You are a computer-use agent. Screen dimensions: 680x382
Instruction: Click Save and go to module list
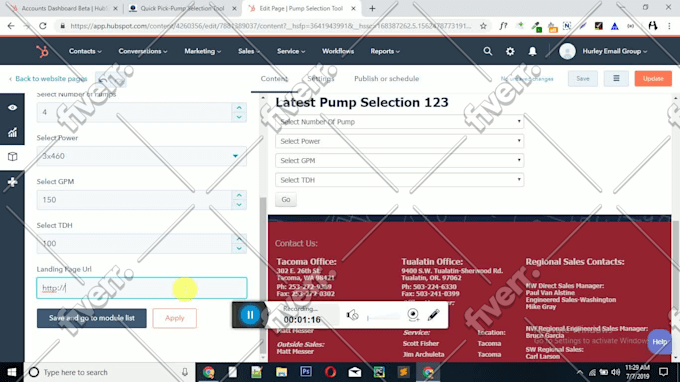[92, 318]
